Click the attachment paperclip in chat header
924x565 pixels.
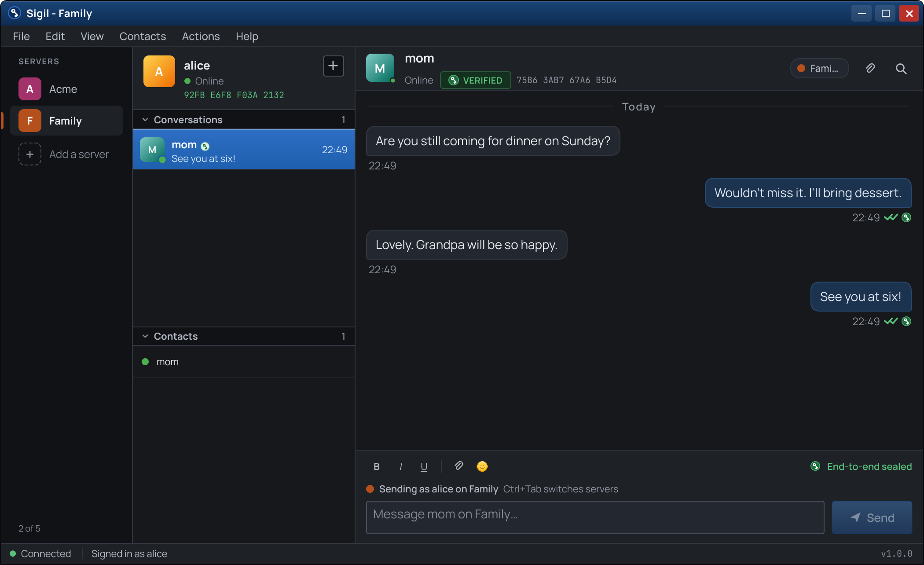tap(870, 68)
